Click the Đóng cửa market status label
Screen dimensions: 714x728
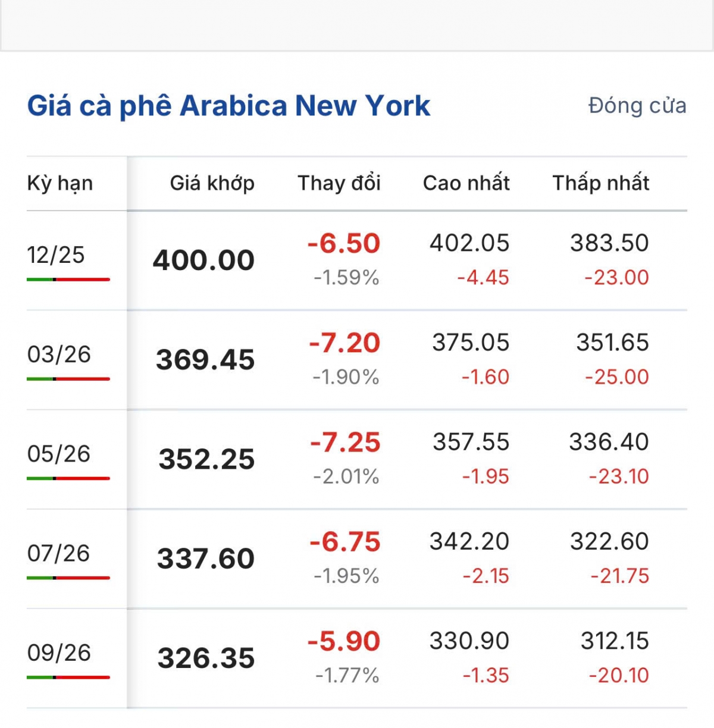click(637, 106)
